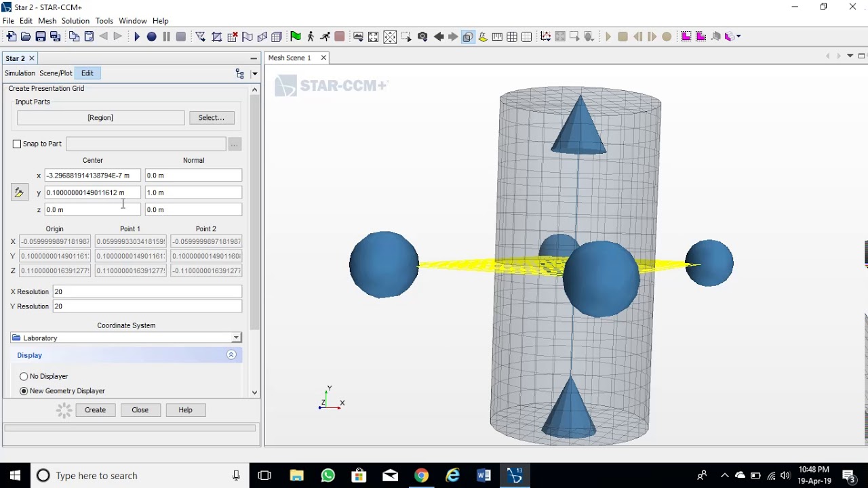Click the Windows Start button

tap(15, 476)
